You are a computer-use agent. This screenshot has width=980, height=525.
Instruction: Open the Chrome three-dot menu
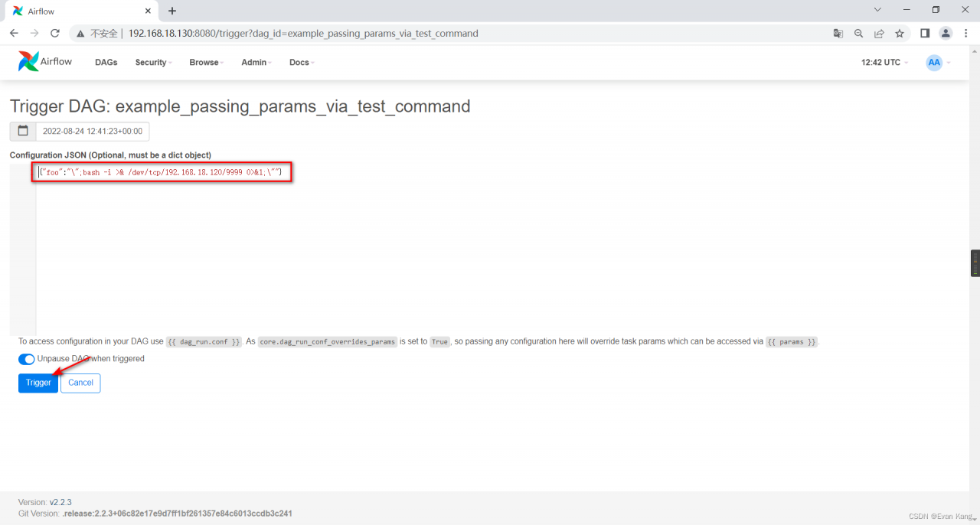point(965,34)
